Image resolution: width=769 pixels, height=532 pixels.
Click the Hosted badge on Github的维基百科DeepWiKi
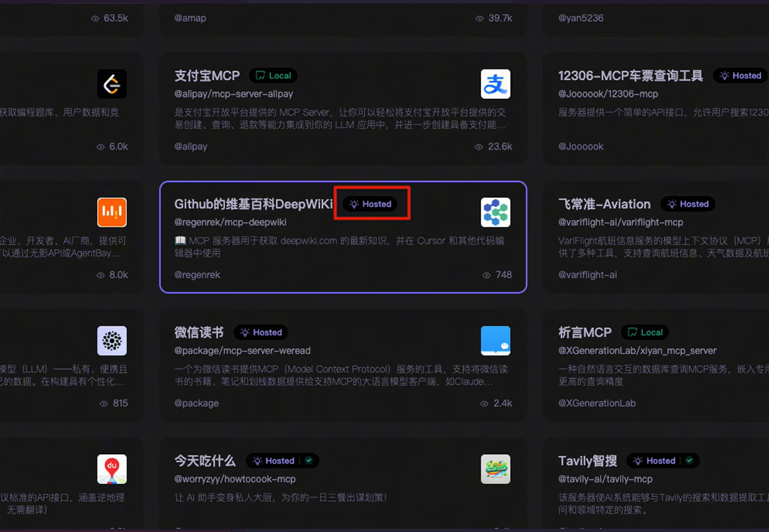tap(370, 204)
